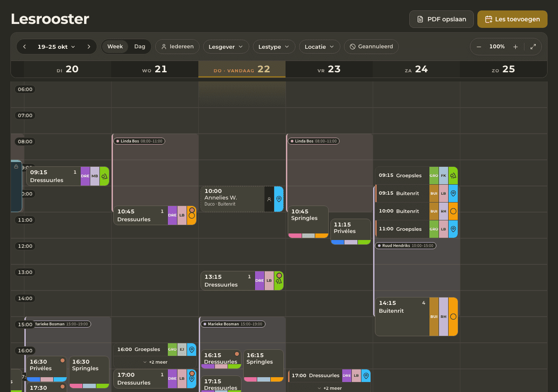Zoom in with the plus icon
This screenshot has width=558, height=392.
[x=515, y=47]
